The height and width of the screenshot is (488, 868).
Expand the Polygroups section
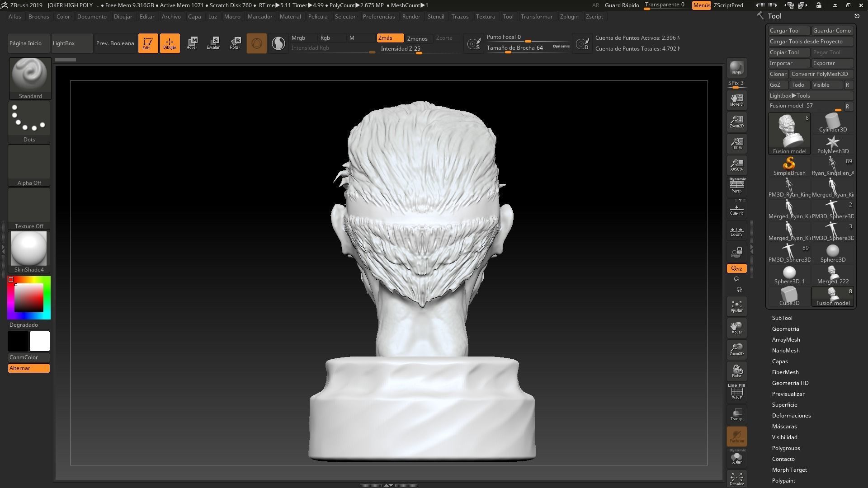coord(786,448)
